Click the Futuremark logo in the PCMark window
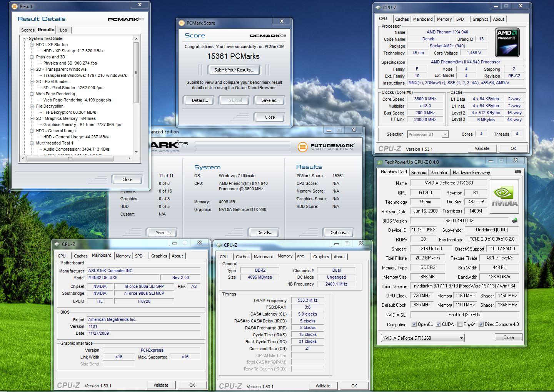 point(325,146)
